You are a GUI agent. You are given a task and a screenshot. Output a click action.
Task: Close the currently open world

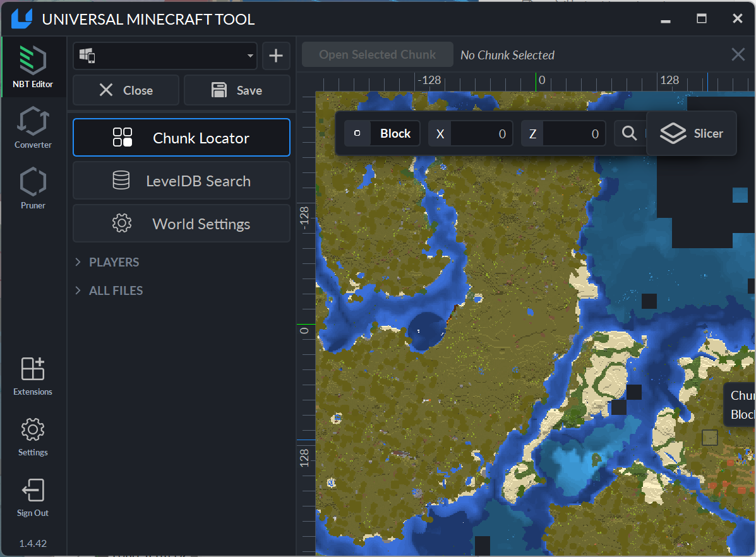coord(126,90)
